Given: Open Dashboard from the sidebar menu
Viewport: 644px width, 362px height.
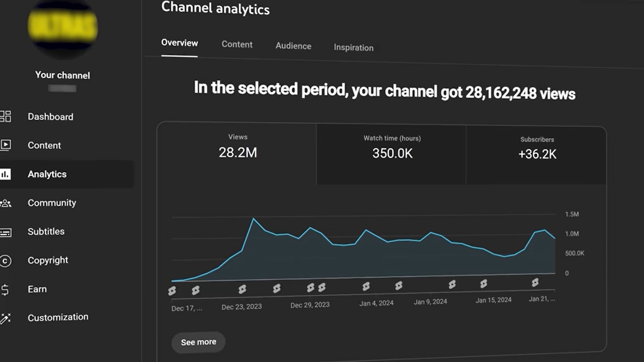Looking at the screenshot, I should pos(51,117).
